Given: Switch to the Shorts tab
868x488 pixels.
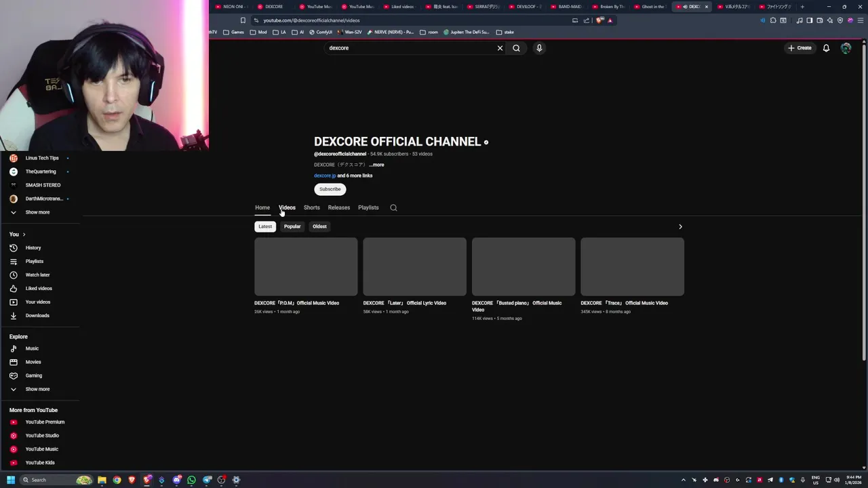Looking at the screenshot, I should 311,207.
